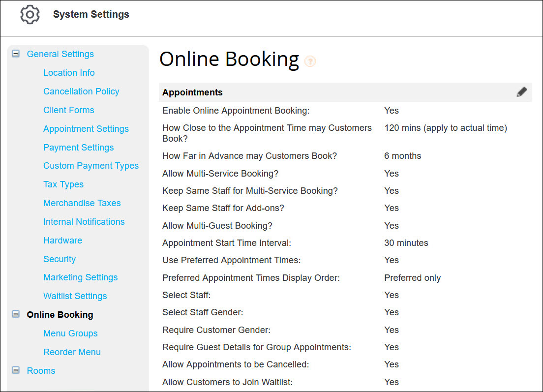The image size is (543, 392).
Task: Open the Reorder Menu page
Action: (x=72, y=352)
